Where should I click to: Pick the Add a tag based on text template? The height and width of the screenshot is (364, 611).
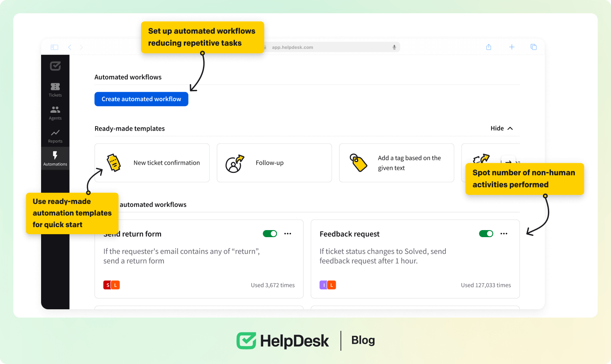396,163
